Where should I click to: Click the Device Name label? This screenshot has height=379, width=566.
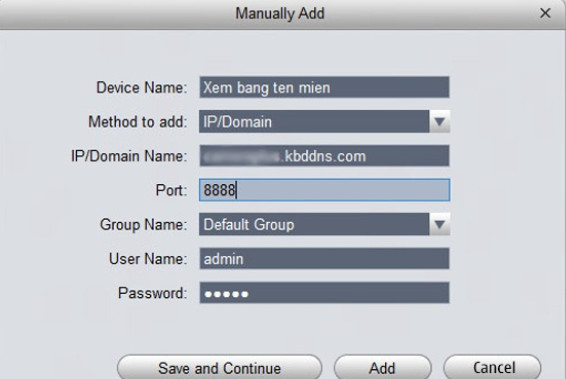(142, 88)
